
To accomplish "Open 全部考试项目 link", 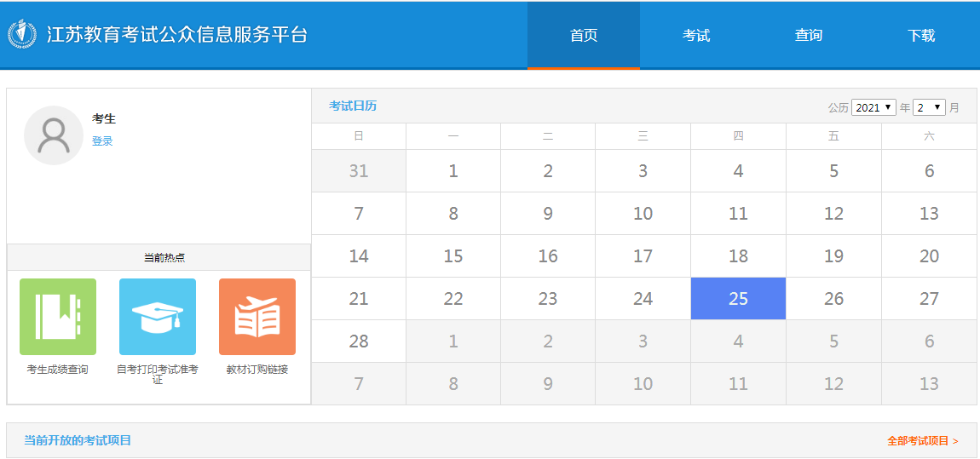I will 923,441.
